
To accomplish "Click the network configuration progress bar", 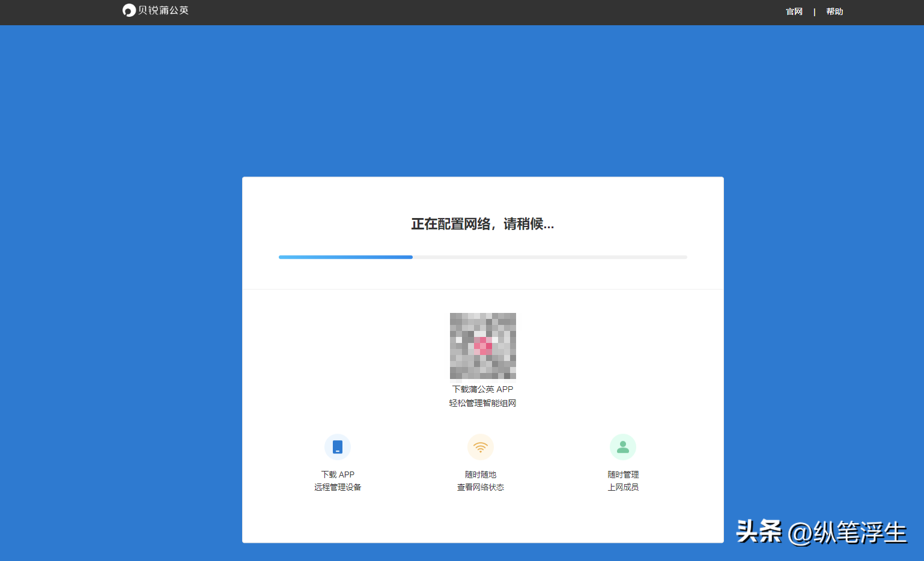I will 482,257.
